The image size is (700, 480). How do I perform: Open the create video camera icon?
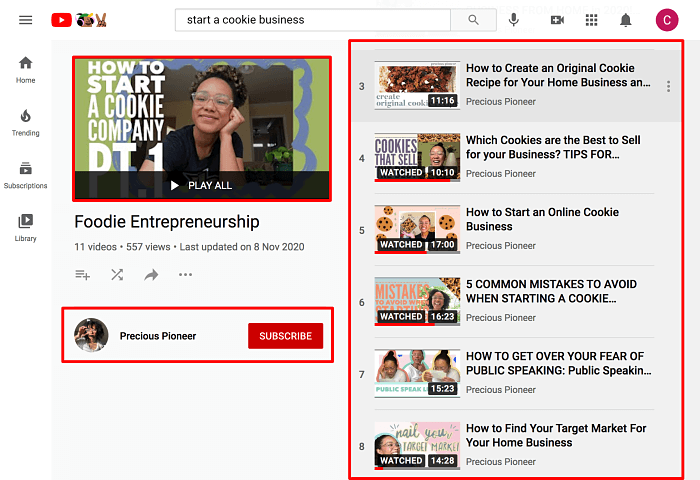point(557,20)
